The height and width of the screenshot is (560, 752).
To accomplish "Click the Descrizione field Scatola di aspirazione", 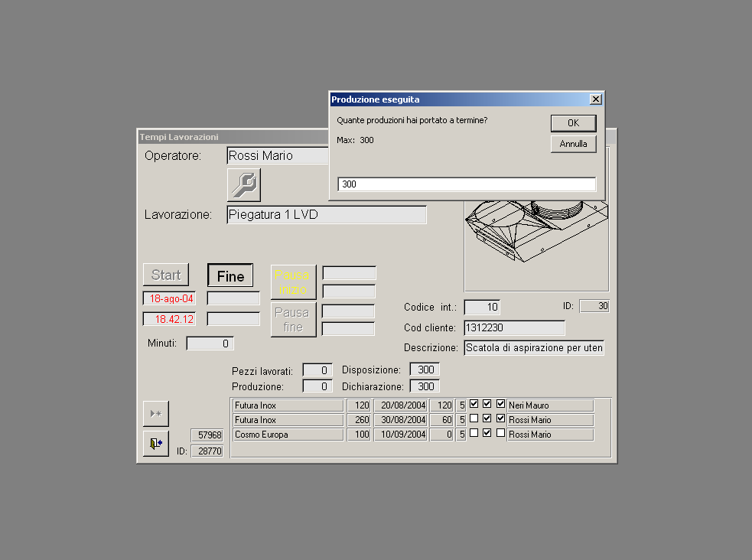I will pos(534,347).
